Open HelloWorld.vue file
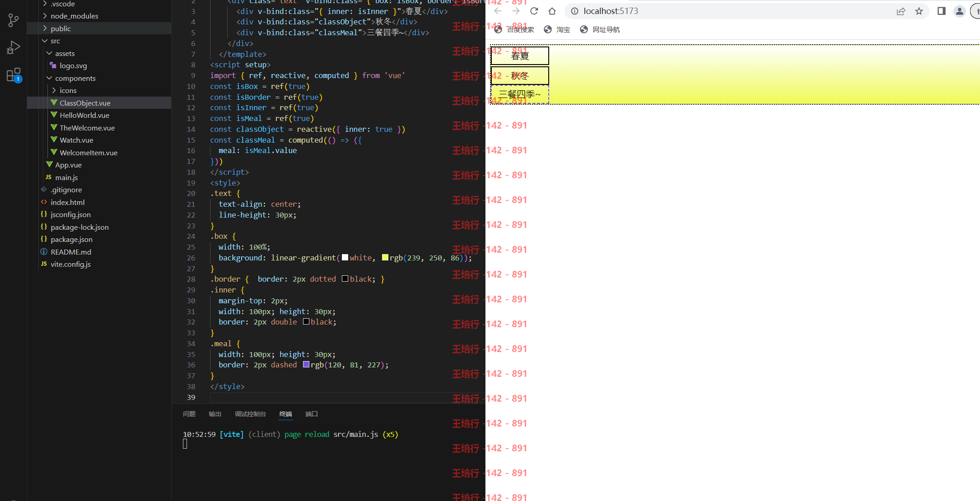This screenshot has height=501, width=980. pyautogui.click(x=99, y=115)
